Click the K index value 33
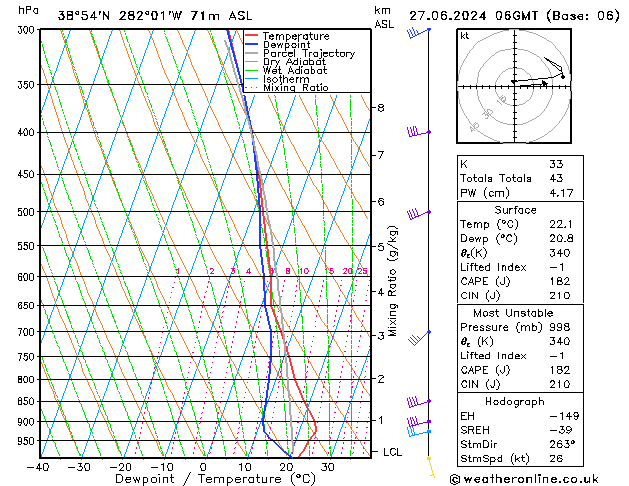This screenshot has height=486, width=629. [x=556, y=164]
